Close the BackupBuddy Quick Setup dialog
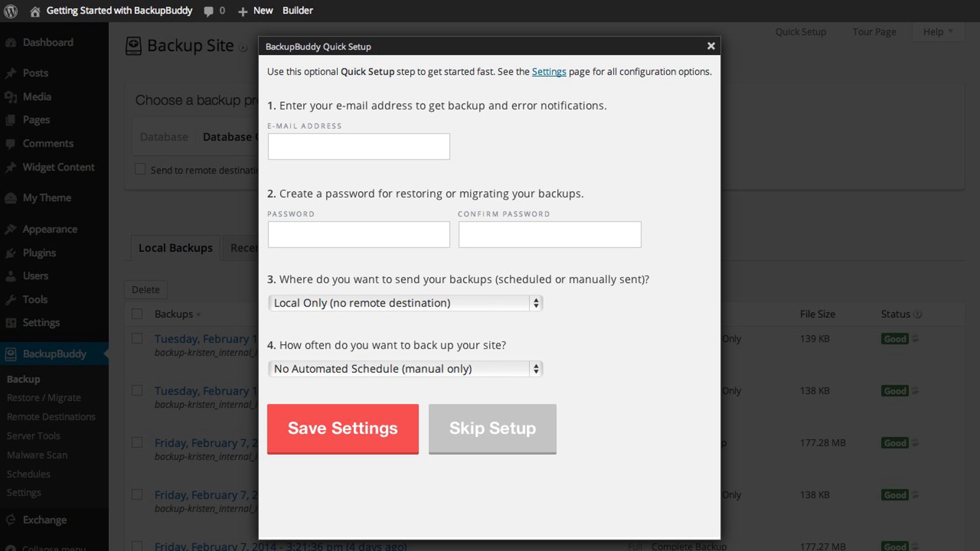 click(x=711, y=46)
